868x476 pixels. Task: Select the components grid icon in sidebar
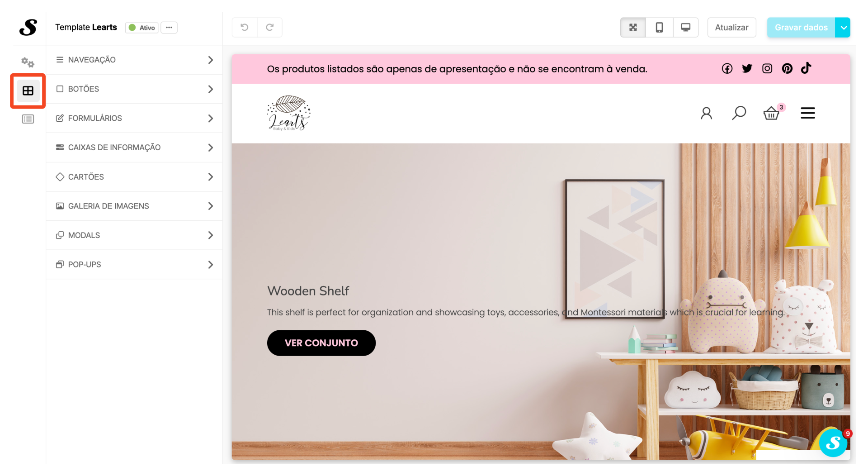pyautogui.click(x=28, y=91)
